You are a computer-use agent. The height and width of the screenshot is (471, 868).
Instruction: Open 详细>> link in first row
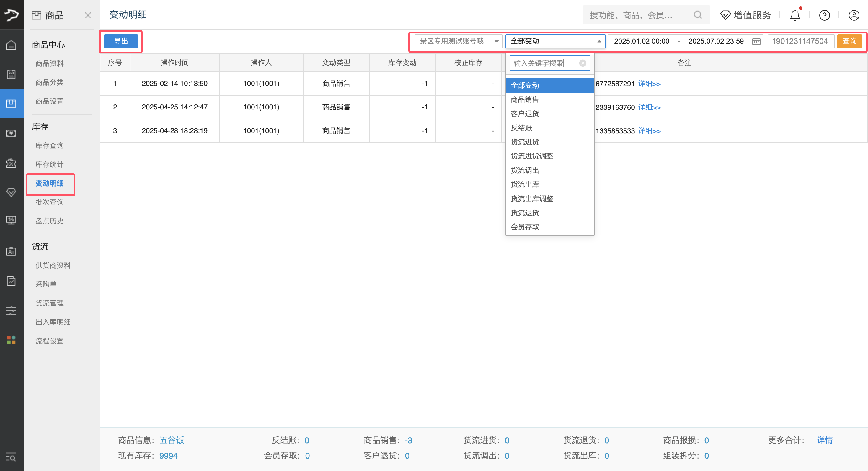(649, 84)
